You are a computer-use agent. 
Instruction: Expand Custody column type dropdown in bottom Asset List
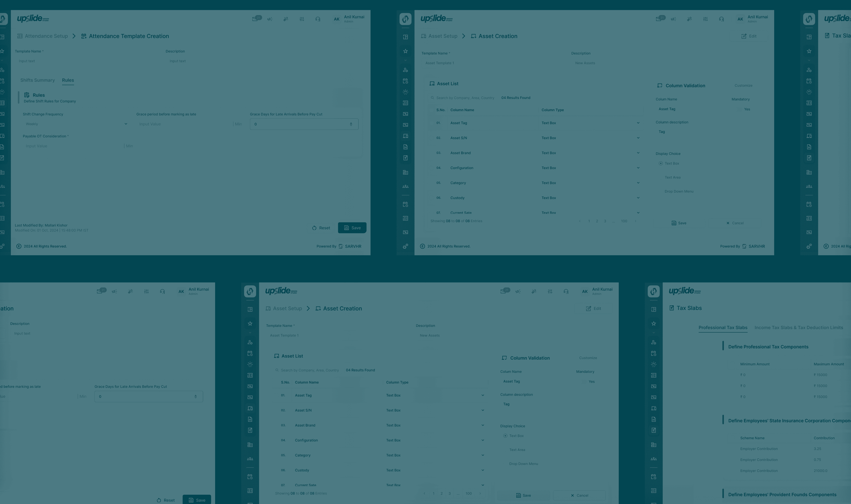(483, 470)
